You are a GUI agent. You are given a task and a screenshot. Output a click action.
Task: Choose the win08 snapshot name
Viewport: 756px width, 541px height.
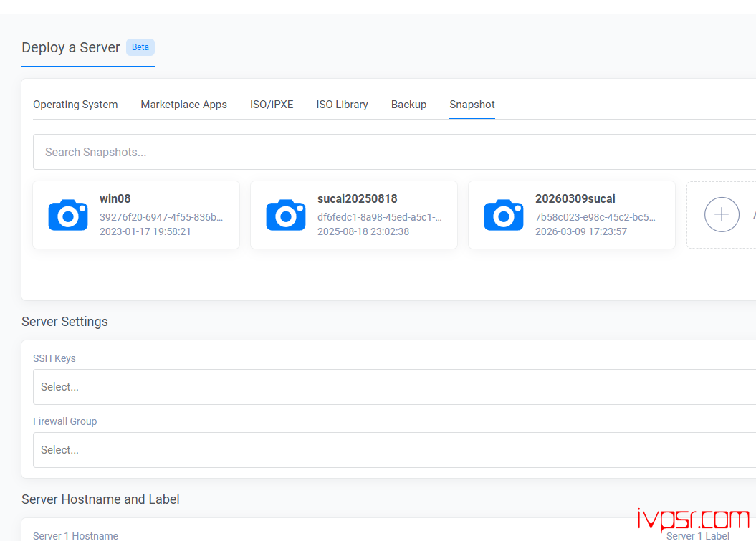pyautogui.click(x=115, y=199)
